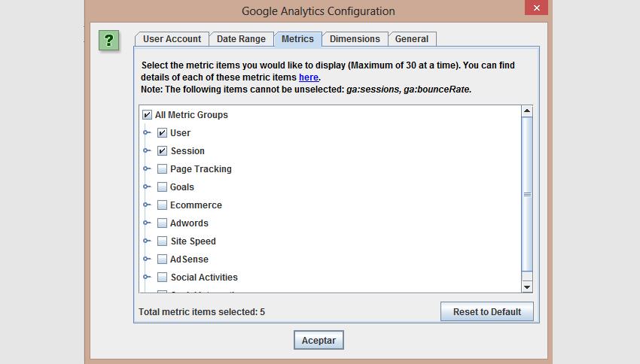Click the scrollbar down arrow in metric list

coord(527,287)
